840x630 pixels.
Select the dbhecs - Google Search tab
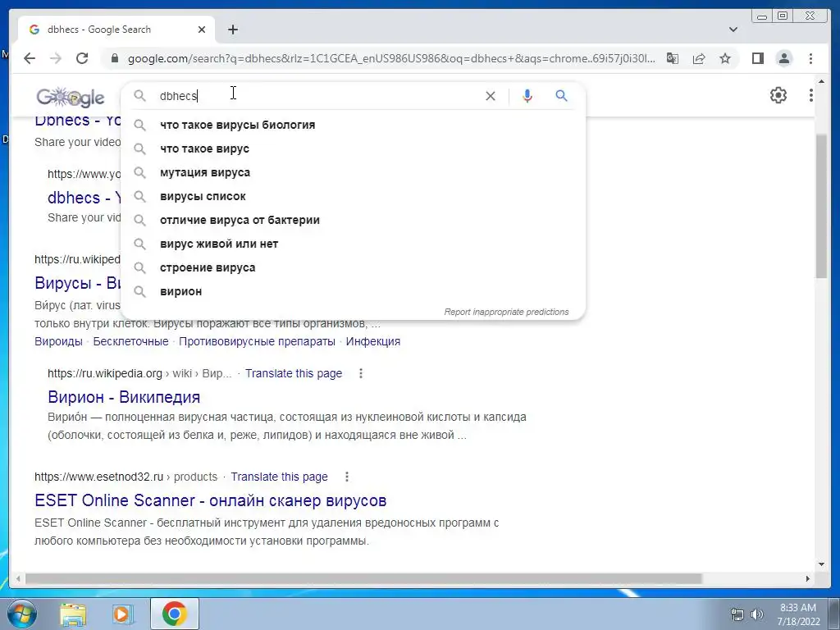pos(116,30)
